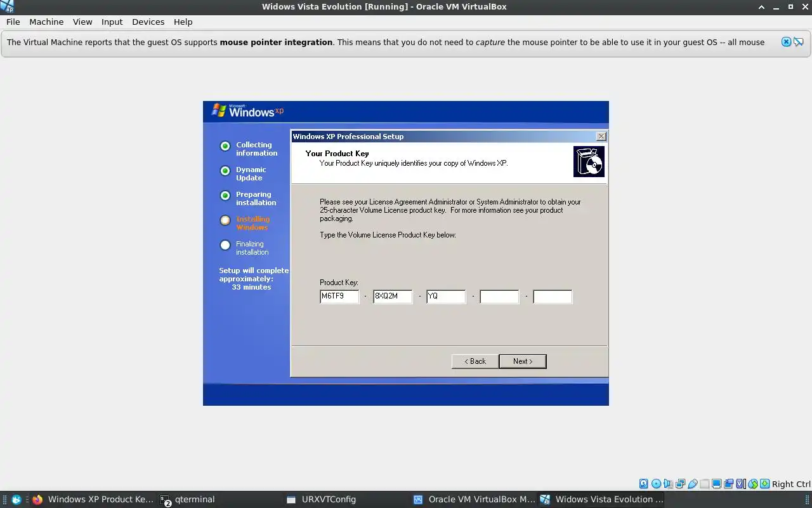Open the Devices menu
Screen dimensions: 812x508
[148, 22]
